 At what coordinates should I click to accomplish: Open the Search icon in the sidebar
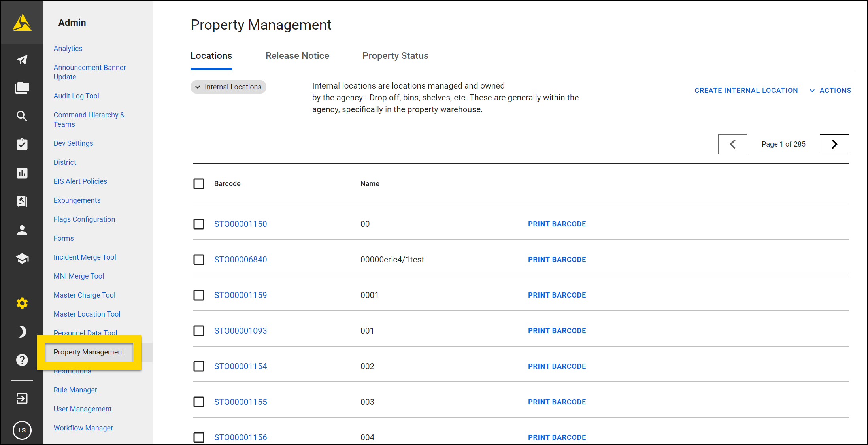point(22,116)
